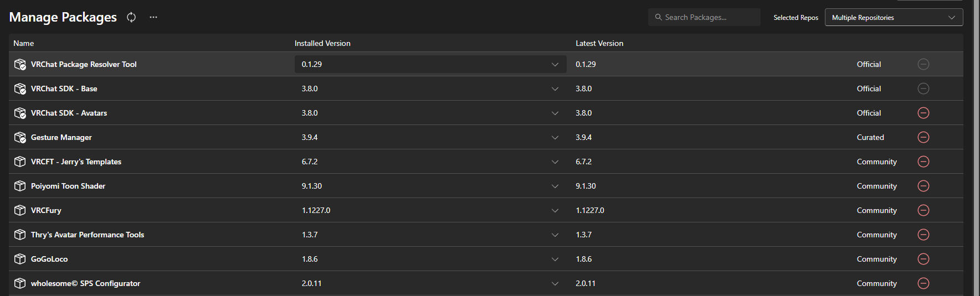Click latest version 0.1.29 for Resolver Tool
980x296 pixels.
click(586, 64)
